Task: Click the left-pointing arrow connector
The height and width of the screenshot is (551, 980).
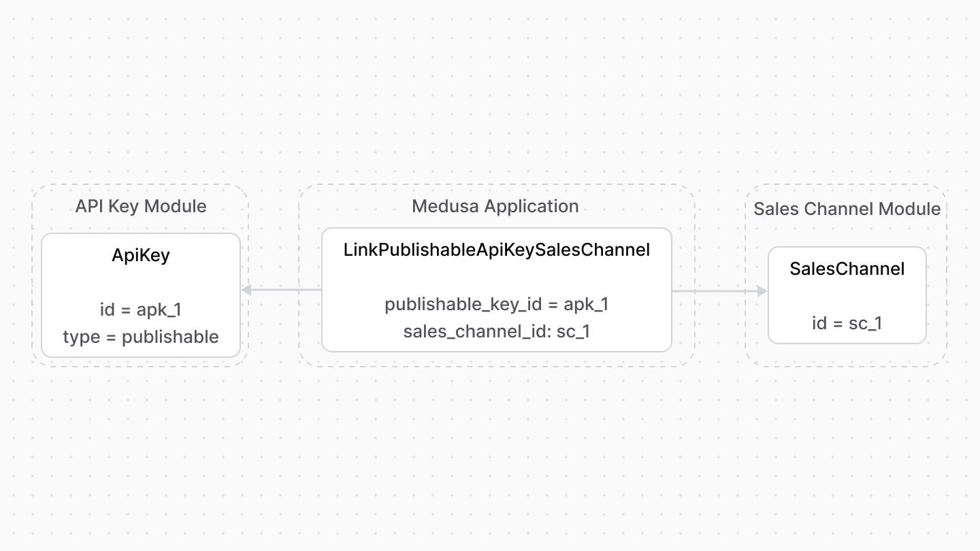Action: coord(282,290)
